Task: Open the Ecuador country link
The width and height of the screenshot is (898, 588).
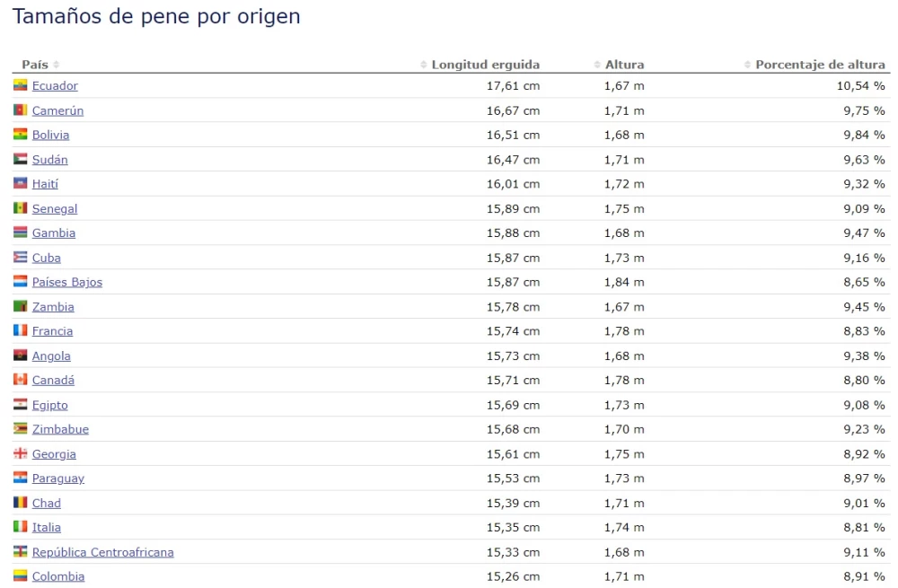Action: point(55,86)
